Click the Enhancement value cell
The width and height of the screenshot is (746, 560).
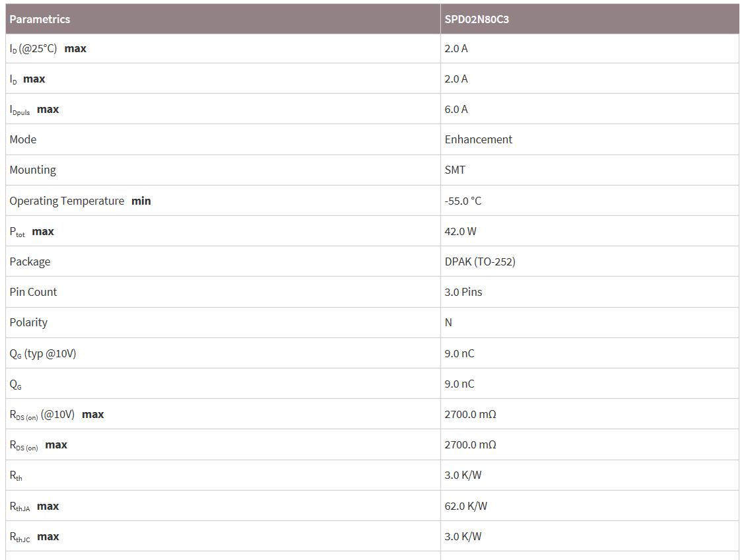pyautogui.click(x=479, y=140)
